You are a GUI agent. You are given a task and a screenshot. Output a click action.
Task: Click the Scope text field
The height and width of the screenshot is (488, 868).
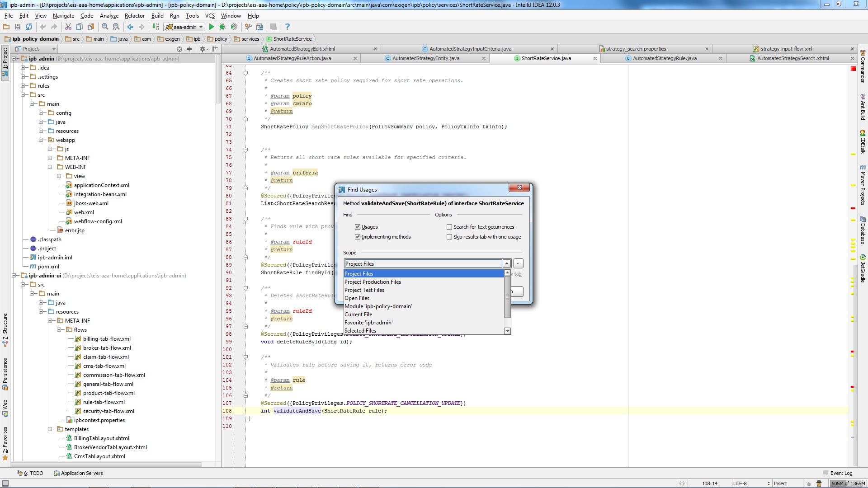click(x=423, y=264)
